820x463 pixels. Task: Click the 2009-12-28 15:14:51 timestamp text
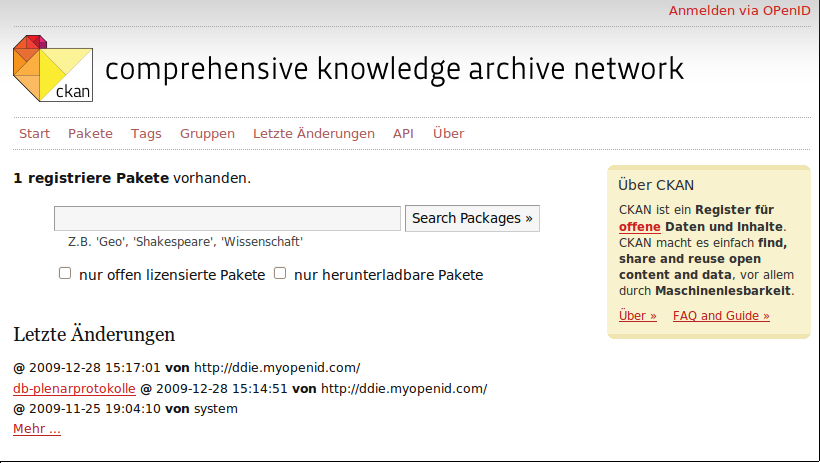(x=222, y=389)
